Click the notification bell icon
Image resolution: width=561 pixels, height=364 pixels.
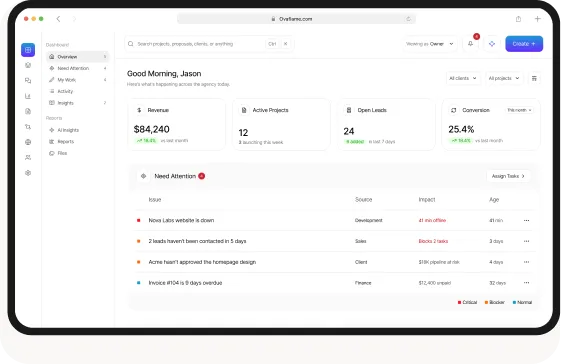point(470,44)
